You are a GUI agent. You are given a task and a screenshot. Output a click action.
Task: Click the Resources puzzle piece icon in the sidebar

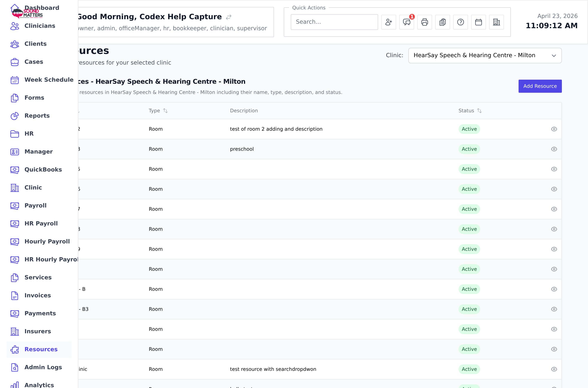[x=14, y=349]
